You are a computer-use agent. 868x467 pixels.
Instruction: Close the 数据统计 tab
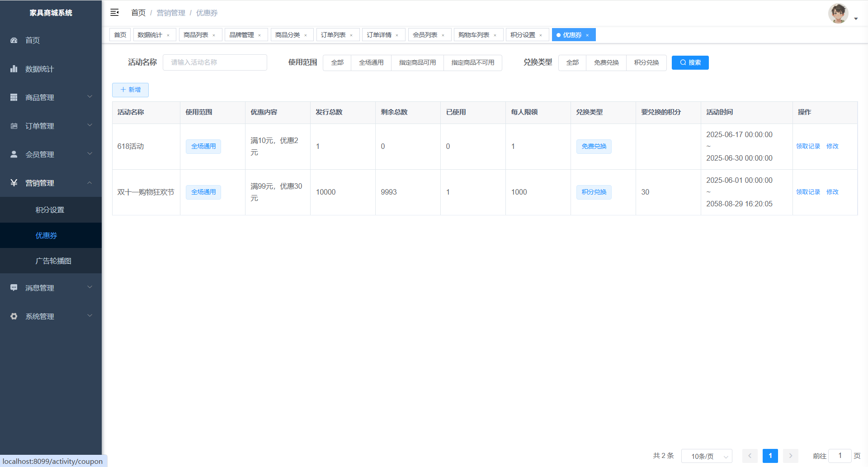168,35
